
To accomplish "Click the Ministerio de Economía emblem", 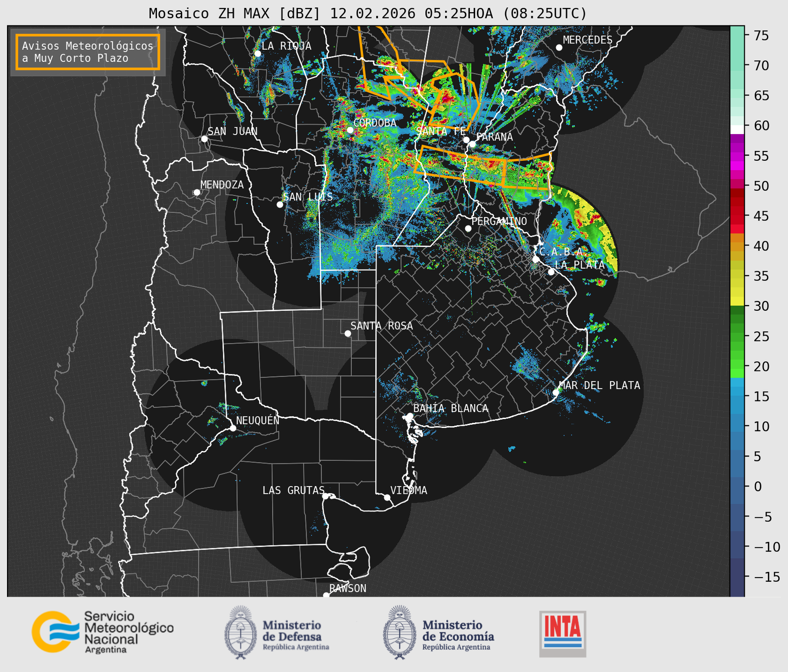I will (x=400, y=632).
